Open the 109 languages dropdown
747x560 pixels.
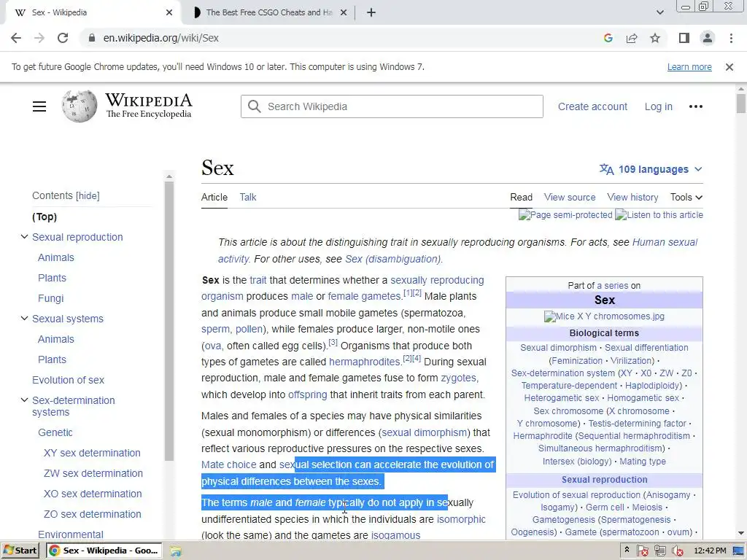(650, 169)
